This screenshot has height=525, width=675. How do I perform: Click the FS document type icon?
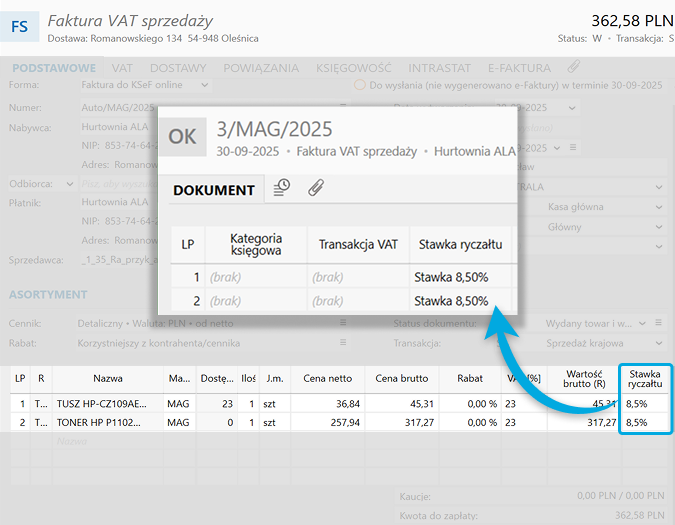(20, 27)
